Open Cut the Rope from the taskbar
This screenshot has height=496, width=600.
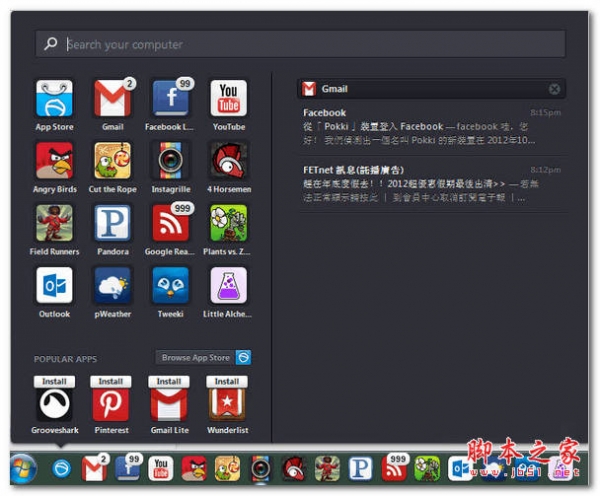[227, 469]
